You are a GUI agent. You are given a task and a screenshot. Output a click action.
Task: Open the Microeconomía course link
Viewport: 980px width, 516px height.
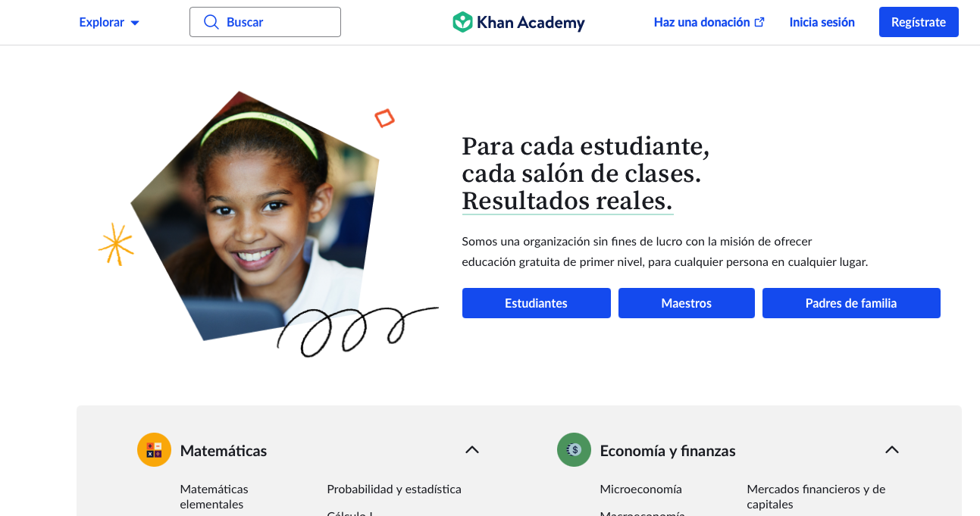(x=640, y=489)
